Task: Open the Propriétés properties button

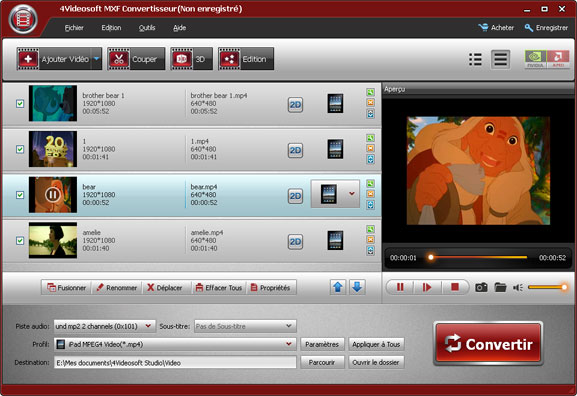Action: coord(271,287)
